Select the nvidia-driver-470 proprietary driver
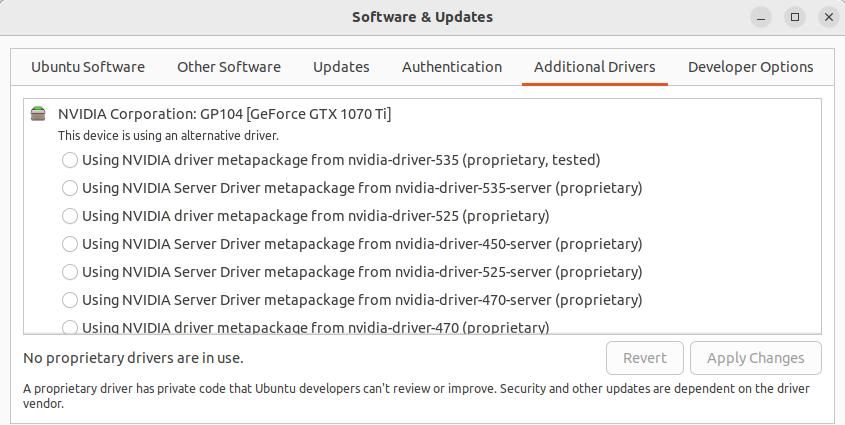The image size is (845, 425). pos(70,327)
